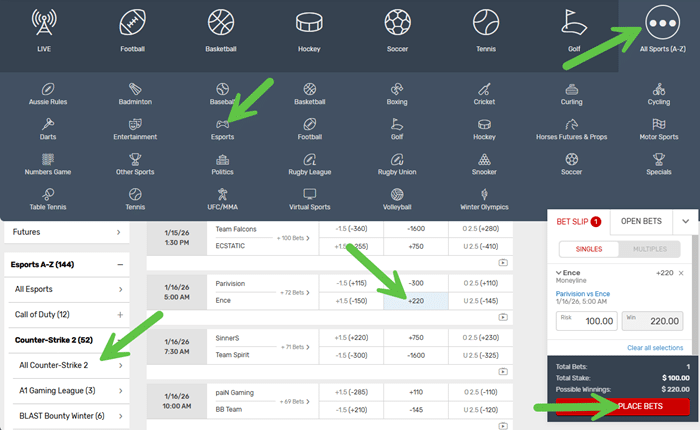Collapse the Esports A-Z section
This screenshot has width=700, height=430.
coord(119,264)
